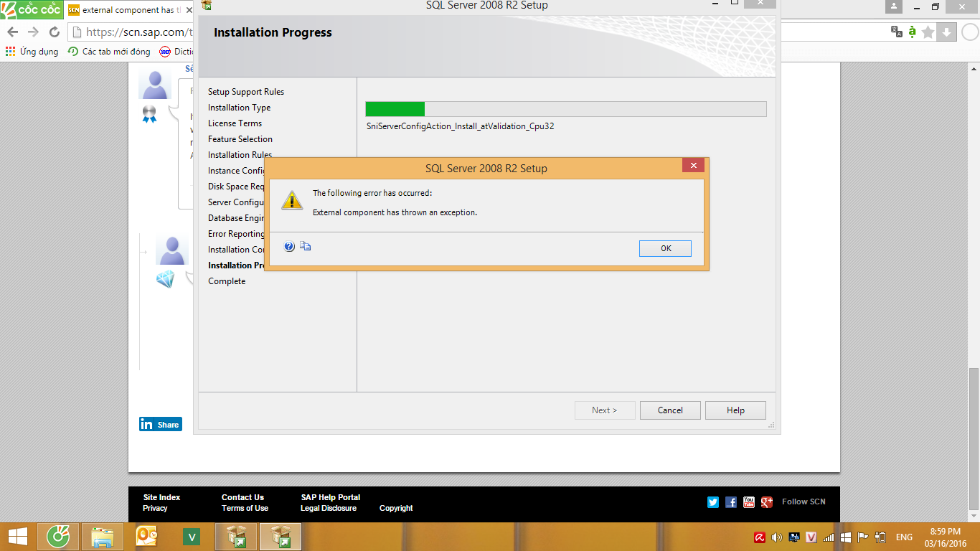The width and height of the screenshot is (980, 551).
Task: Click the diamond badge under the avatar
Action: 165,280
